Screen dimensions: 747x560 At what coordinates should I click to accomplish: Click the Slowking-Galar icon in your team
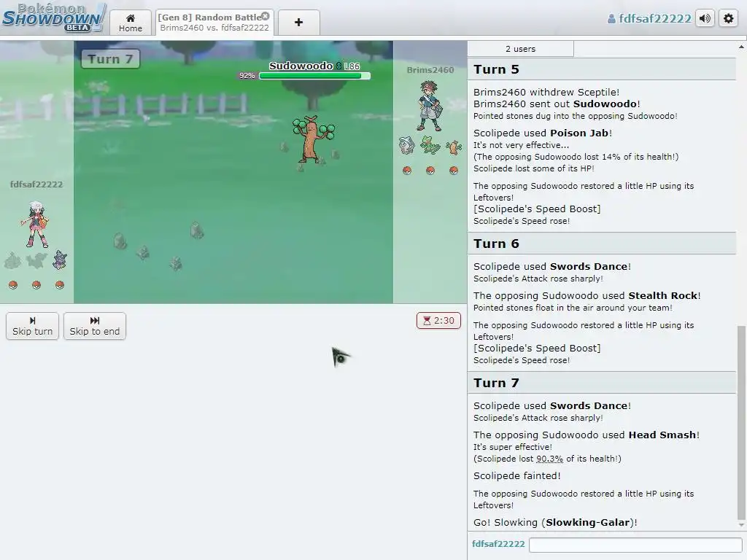(60, 260)
